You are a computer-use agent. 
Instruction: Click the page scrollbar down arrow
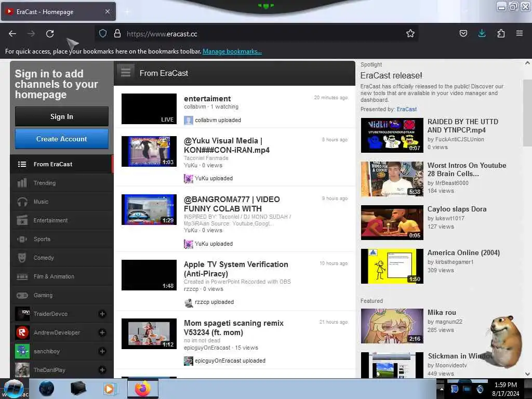(x=527, y=374)
